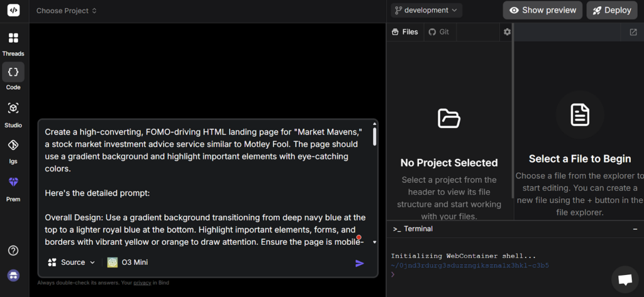Open the chat support bubble
This screenshot has height=297, width=644.
pos(625,280)
